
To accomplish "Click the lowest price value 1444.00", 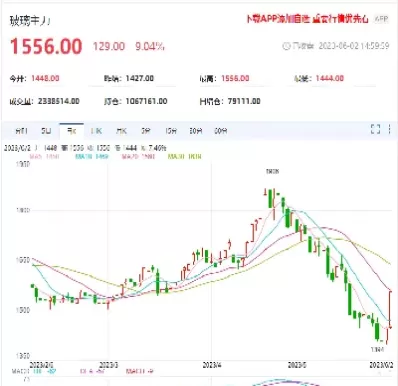I will tap(330, 78).
